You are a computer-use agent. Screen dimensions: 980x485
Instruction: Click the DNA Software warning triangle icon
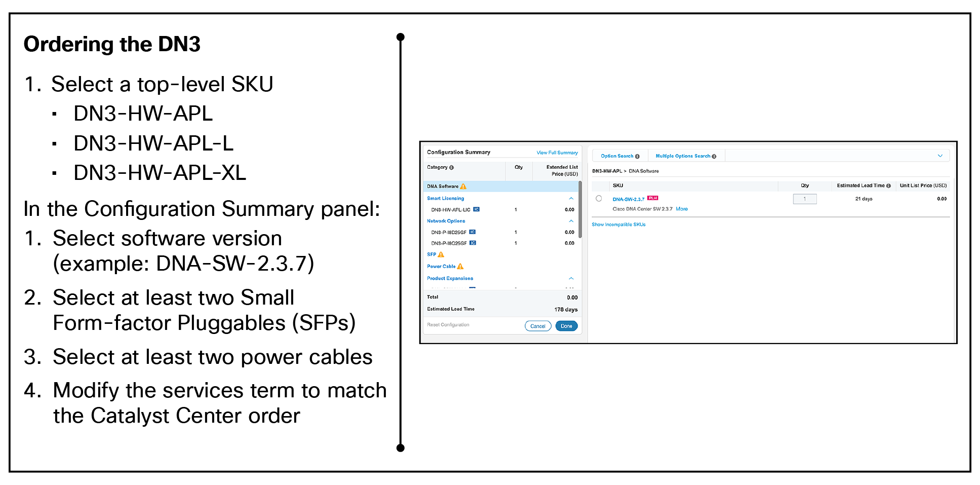(x=463, y=186)
